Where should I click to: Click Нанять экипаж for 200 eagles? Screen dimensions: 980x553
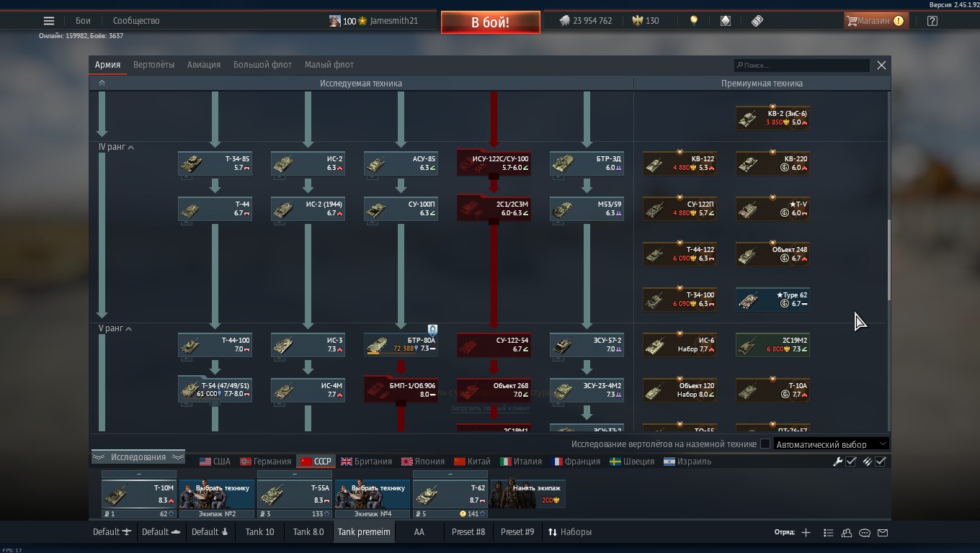coord(528,495)
